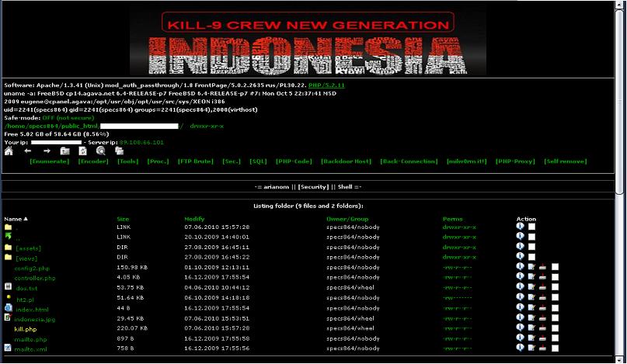The height and width of the screenshot is (364, 627).
Task: Check the ht2.pl row checkbox
Action: pos(555,297)
